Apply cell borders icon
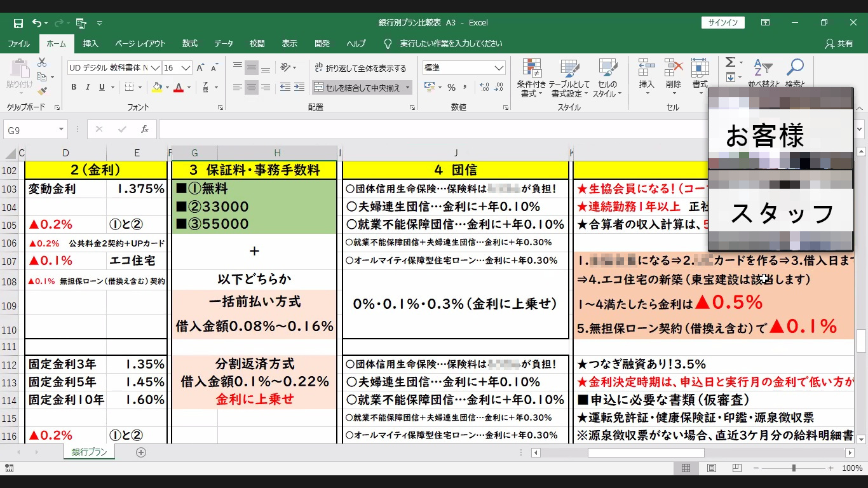This screenshot has height=488, width=868. coord(130,87)
